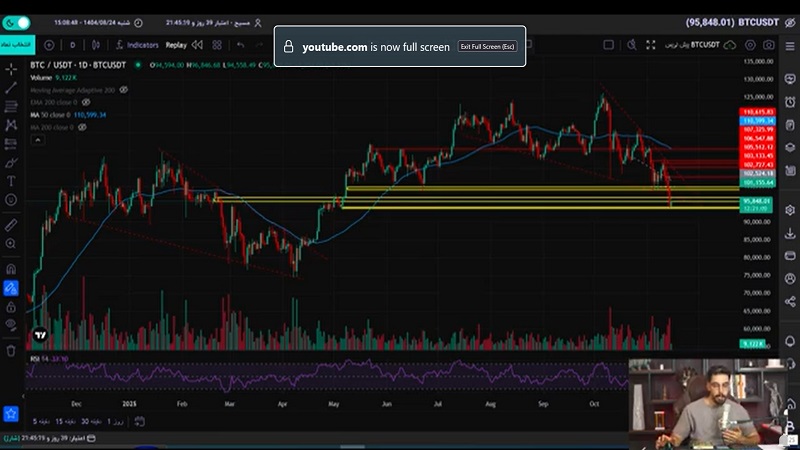Toggle visibility of Moving Average Adaptive 200
Screen dimensions: 800x450
[x=124, y=90]
